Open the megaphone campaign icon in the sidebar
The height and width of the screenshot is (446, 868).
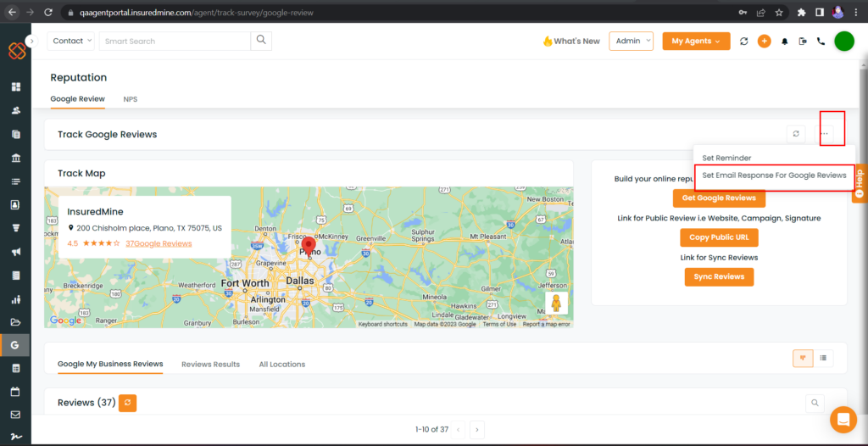click(15, 252)
